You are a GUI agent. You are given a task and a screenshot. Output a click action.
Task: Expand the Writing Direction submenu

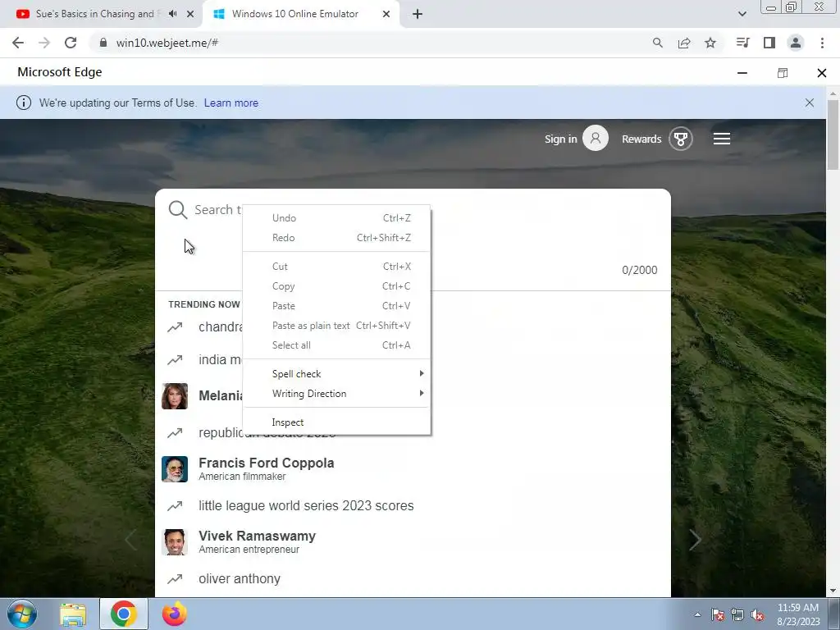coord(336,394)
